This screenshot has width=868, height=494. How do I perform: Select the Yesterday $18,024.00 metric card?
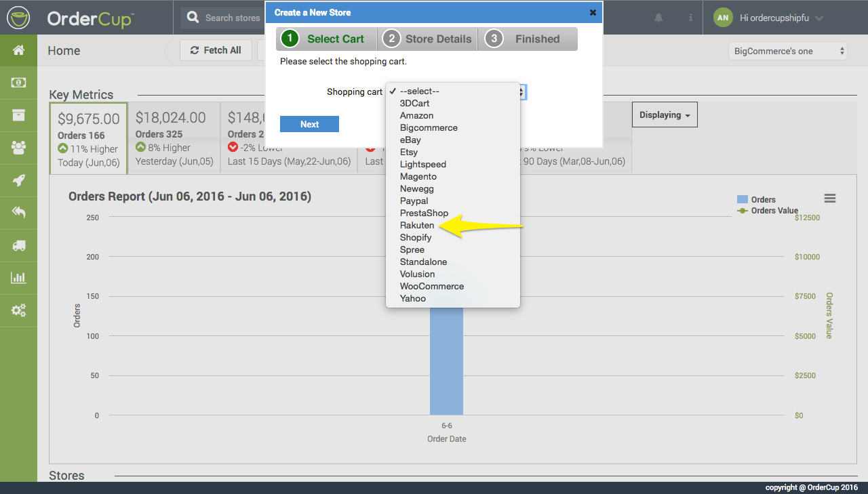[174, 139]
